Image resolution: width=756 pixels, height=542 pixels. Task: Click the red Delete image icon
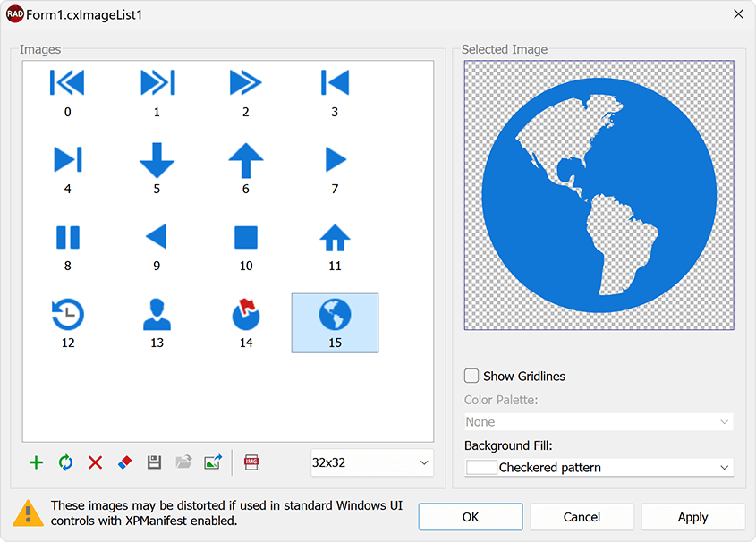[95, 462]
